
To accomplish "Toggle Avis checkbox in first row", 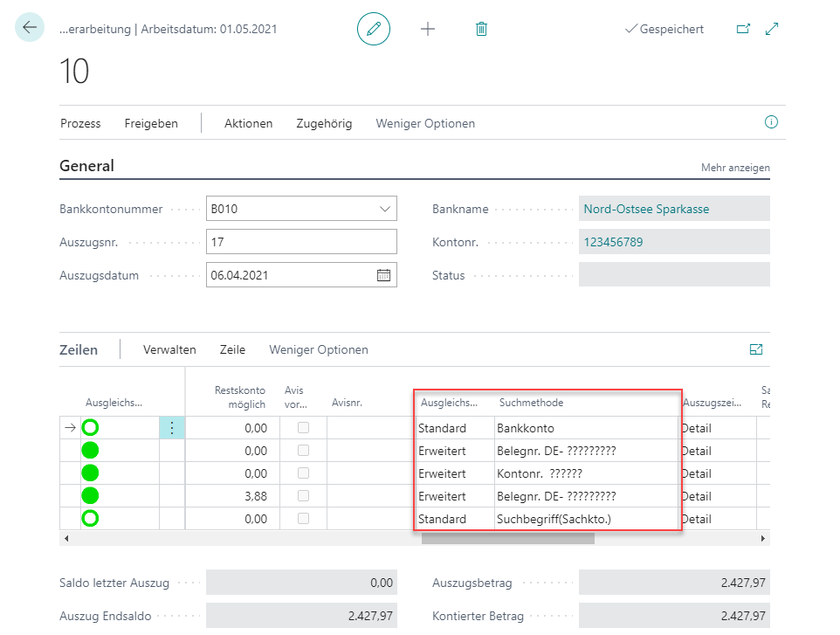I will [303, 428].
